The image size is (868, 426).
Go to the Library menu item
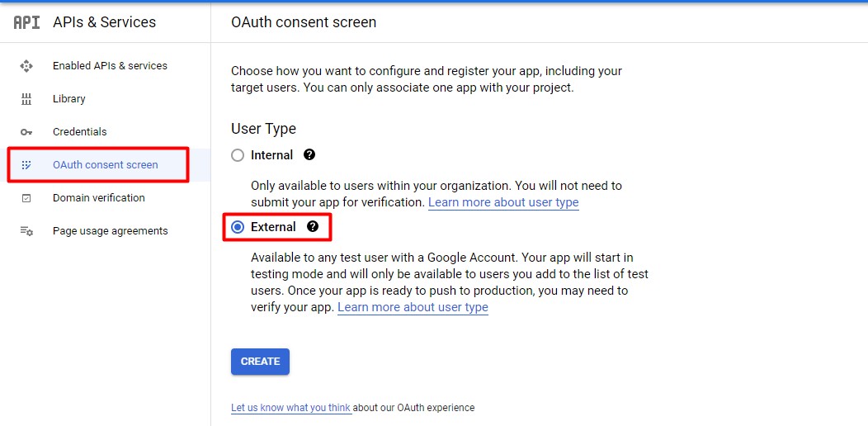click(69, 99)
